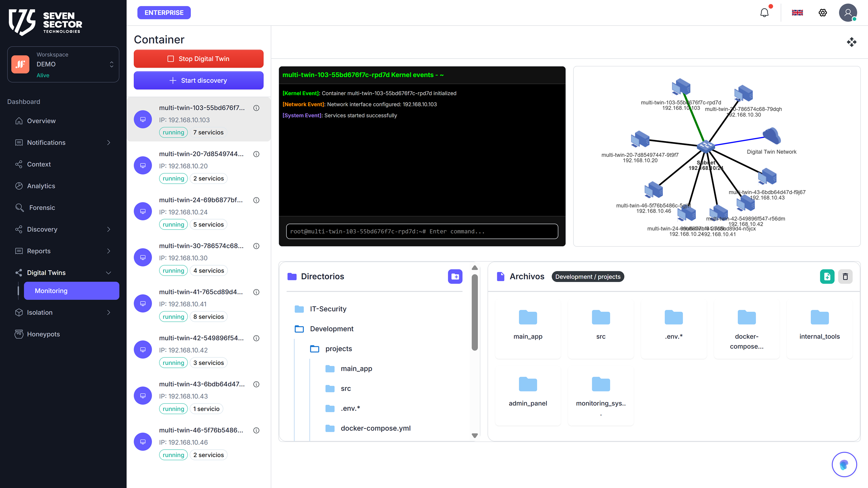Image resolution: width=868 pixels, height=488 pixels.
Task: Click the fullscreen expand arrows icon
Action: tap(851, 42)
